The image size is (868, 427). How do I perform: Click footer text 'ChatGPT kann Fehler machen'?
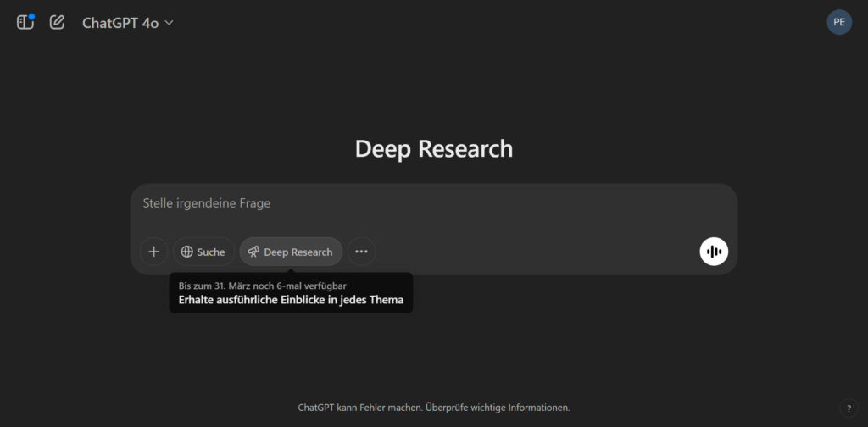(x=360, y=408)
